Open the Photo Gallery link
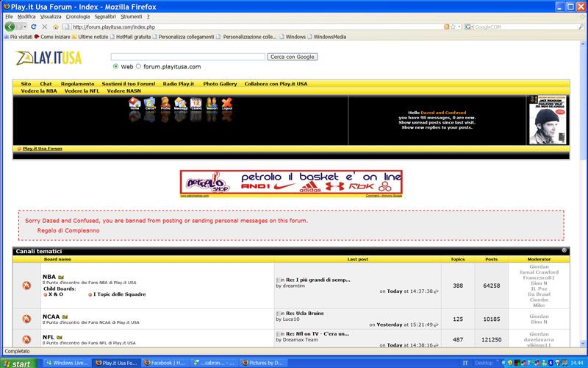This screenshot has height=368, width=588. click(x=220, y=84)
